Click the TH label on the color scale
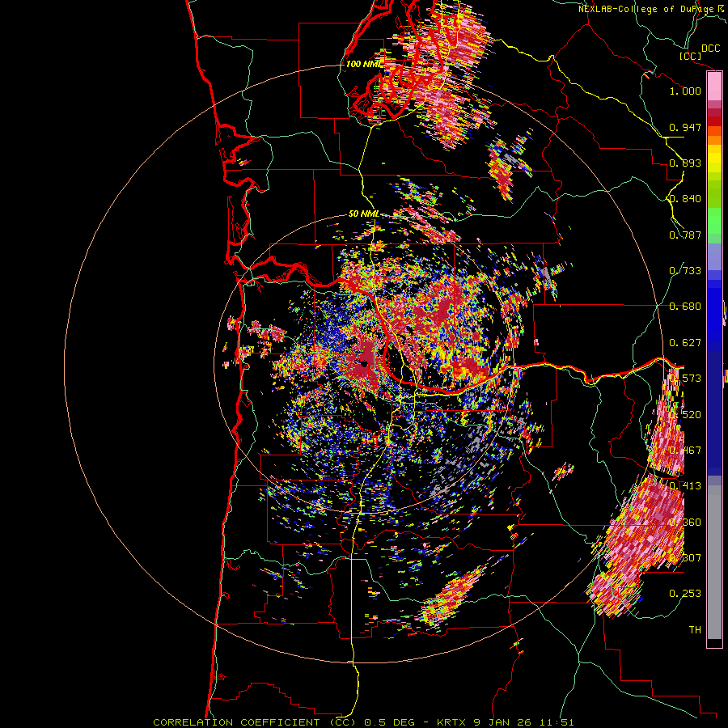This screenshot has width=728, height=728. pos(695,629)
